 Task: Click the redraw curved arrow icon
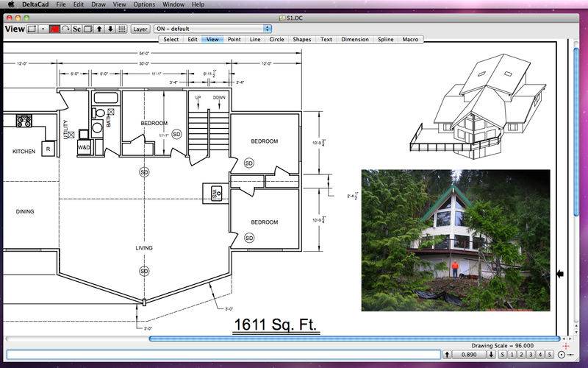click(65, 29)
